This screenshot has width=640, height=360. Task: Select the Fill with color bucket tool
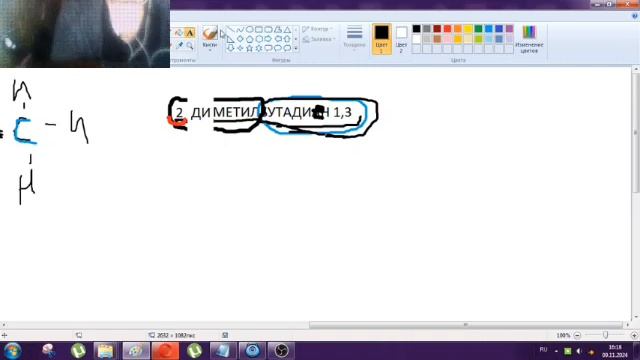[179, 33]
